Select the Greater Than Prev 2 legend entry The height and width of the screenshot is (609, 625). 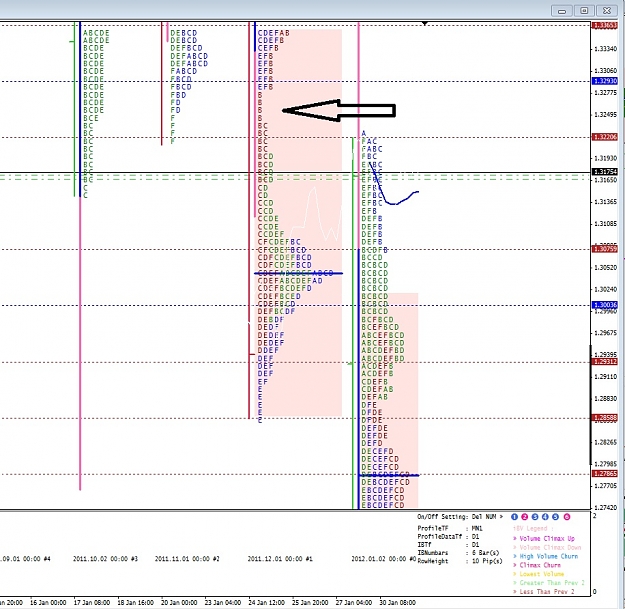point(548,583)
